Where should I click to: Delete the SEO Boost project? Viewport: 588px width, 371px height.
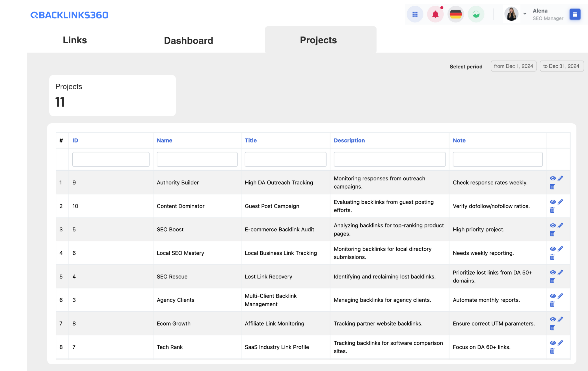(552, 233)
